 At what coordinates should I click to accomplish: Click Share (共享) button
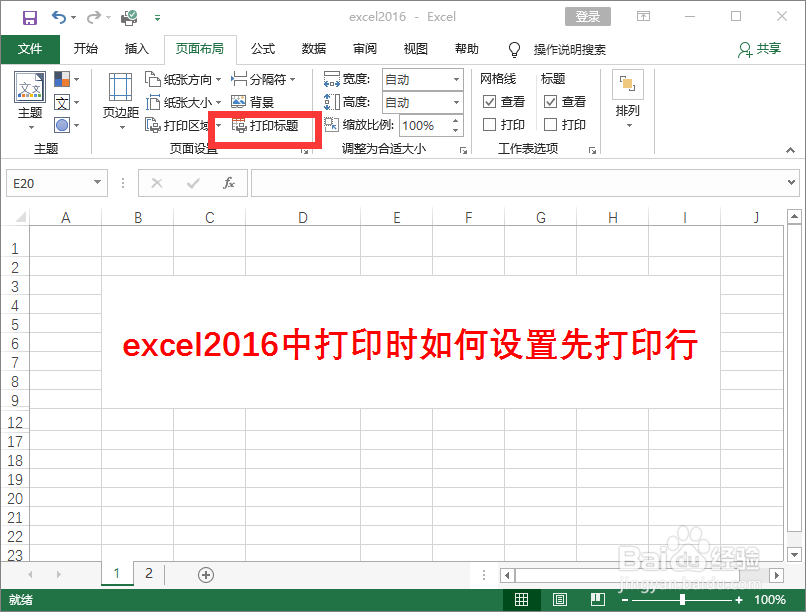point(759,49)
